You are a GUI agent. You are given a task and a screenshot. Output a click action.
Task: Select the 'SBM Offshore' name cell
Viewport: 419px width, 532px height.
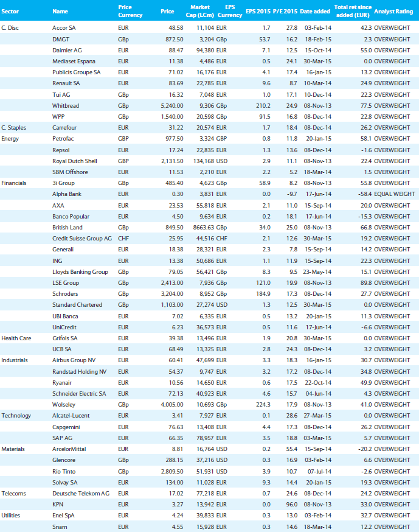coord(70,172)
